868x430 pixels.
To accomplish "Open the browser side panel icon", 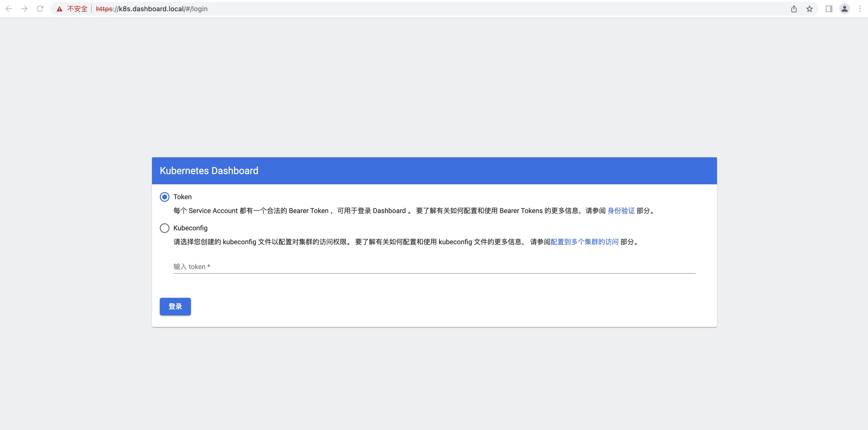I will [829, 9].
